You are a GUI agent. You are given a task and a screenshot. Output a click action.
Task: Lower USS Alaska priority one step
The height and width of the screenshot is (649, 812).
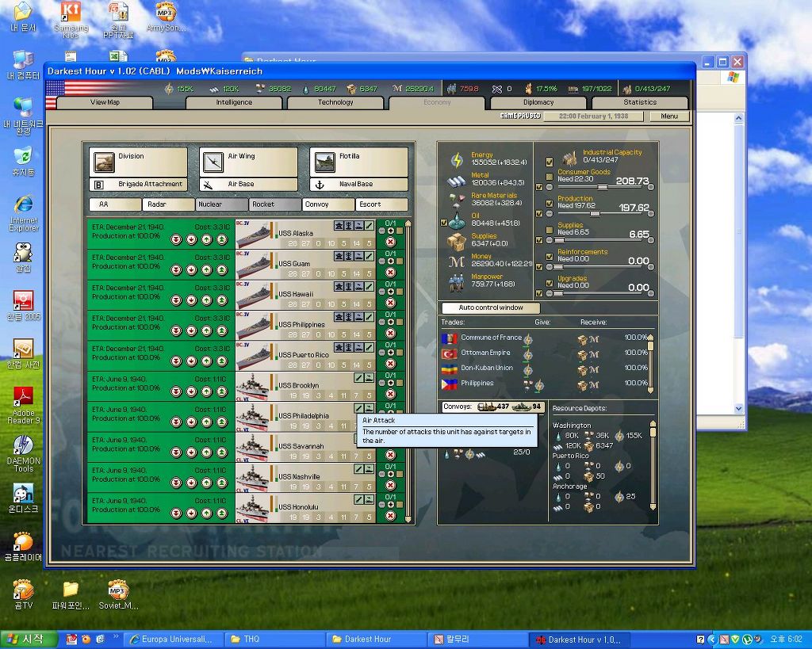[x=192, y=239]
